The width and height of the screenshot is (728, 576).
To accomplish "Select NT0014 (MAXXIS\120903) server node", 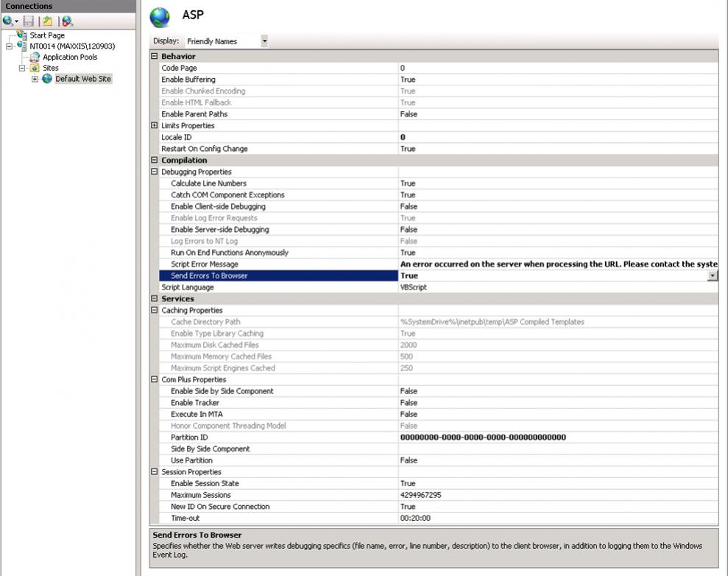I will 72,46.
